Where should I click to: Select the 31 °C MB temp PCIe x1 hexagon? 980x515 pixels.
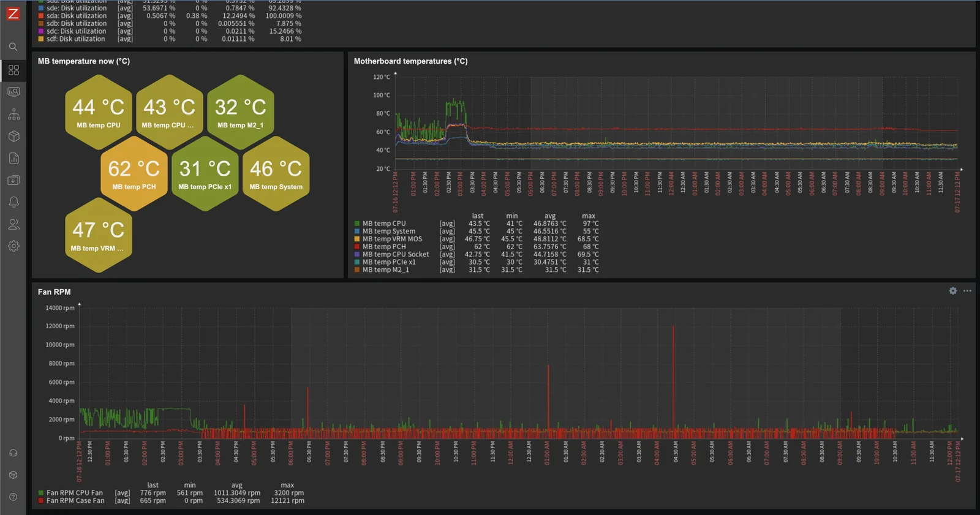205,173
